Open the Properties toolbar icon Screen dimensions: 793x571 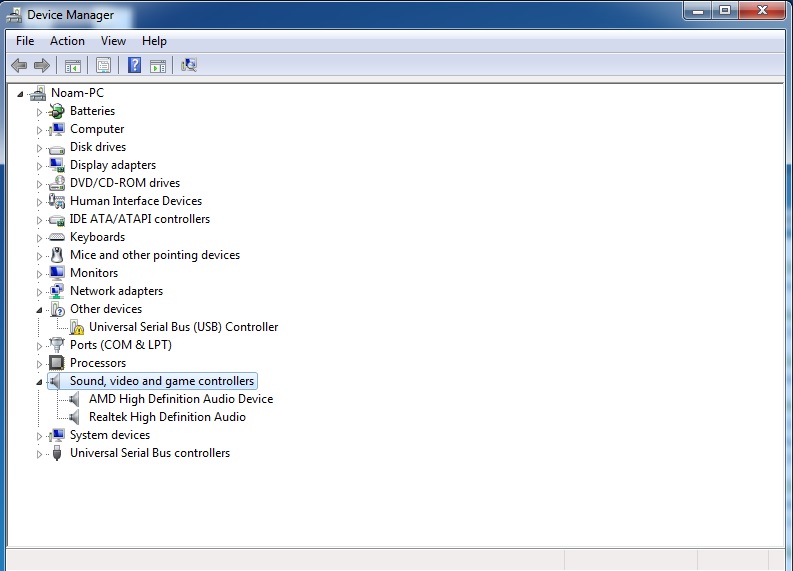pyautogui.click(x=103, y=65)
